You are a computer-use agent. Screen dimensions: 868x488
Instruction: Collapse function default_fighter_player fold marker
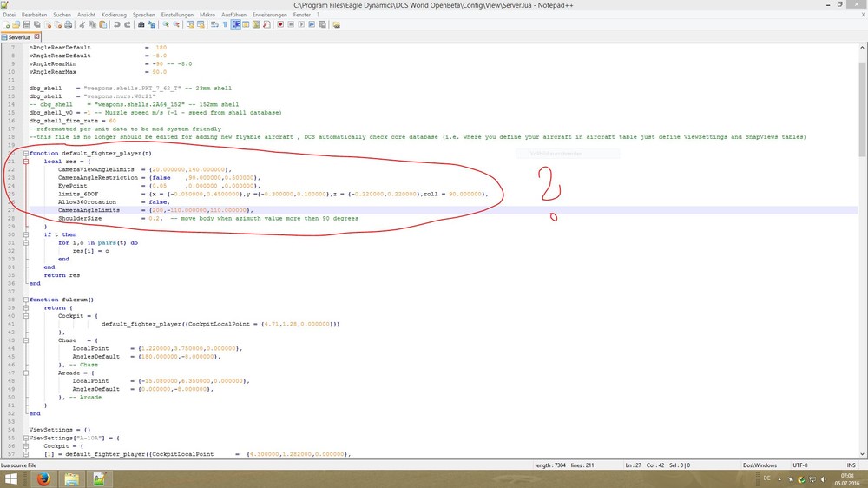[26, 154]
